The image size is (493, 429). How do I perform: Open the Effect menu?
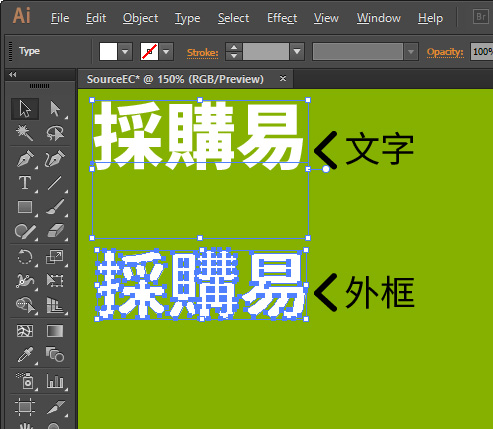(x=282, y=18)
